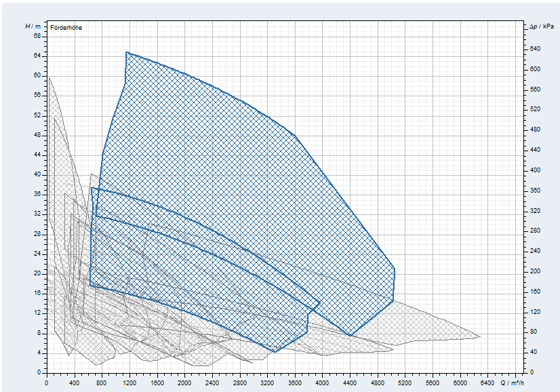Viewport: 560px width, 392px height.
Task: Click the 280 tick on the kPa axis
Action: coord(535,231)
